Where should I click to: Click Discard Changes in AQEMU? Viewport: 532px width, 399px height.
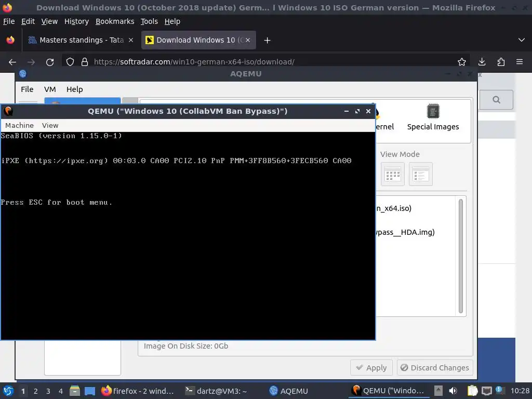(x=435, y=368)
